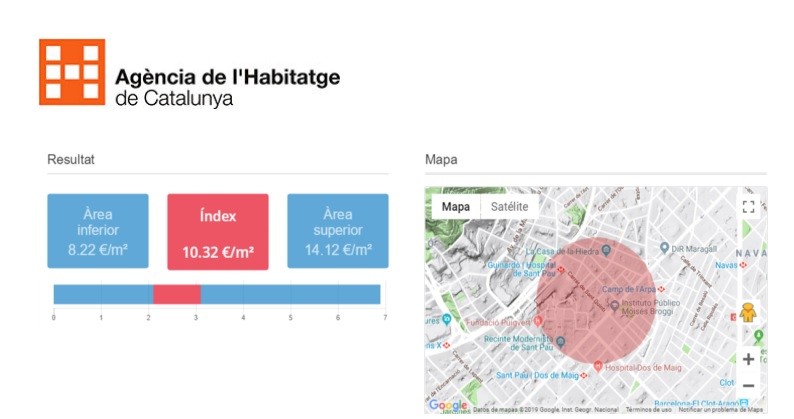This screenshot has height=419, width=794.
Task: Click the Agència de l'Habitatge logo
Action: pyautogui.click(x=72, y=72)
